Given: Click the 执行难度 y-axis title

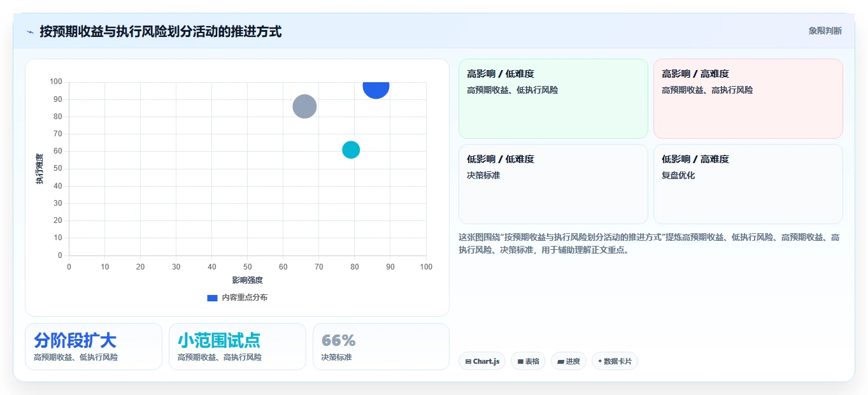Looking at the screenshot, I should (39, 169).
